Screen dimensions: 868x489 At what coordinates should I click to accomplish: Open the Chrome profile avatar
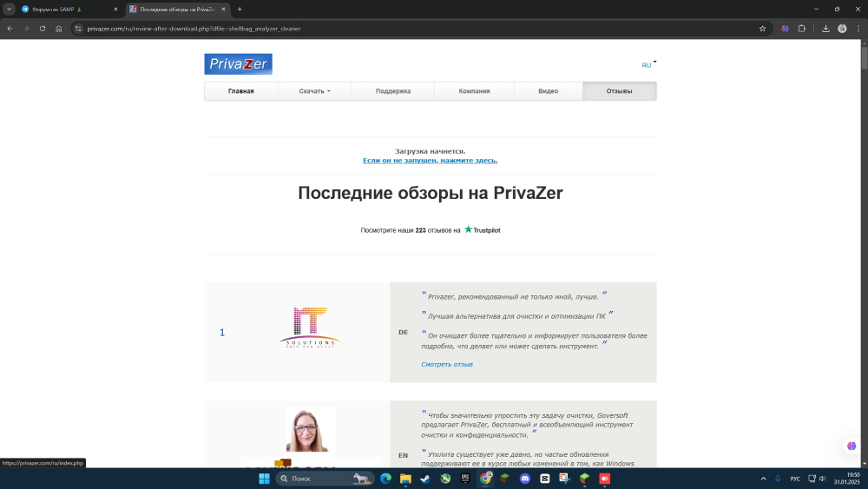click(842, 29)
